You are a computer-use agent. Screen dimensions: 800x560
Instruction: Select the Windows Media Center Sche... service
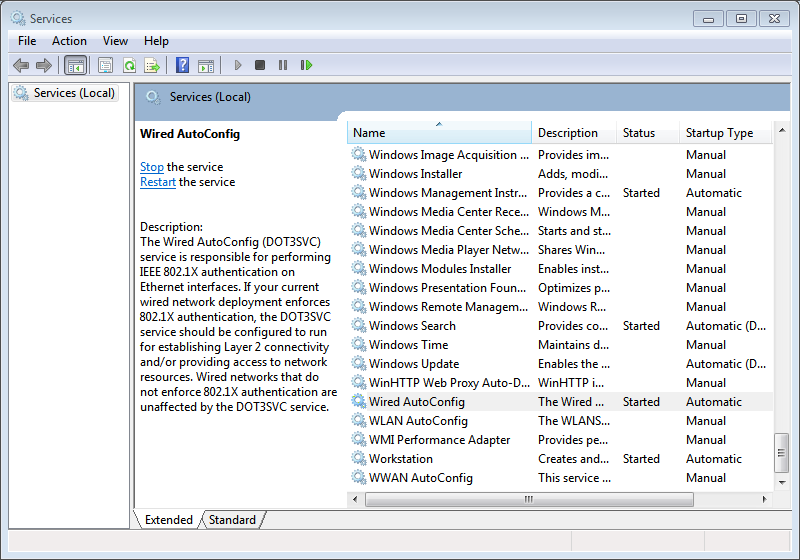[x=560, y=231]
